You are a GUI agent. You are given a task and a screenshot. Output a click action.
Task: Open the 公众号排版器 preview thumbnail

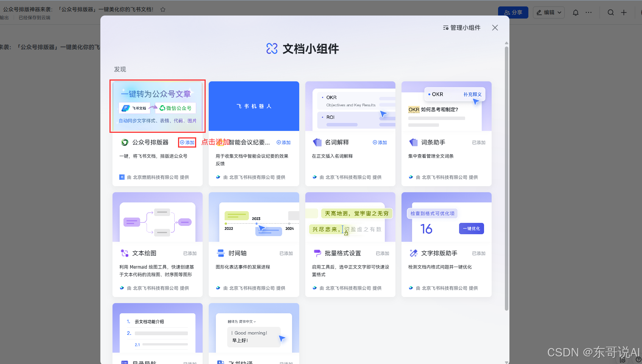tap(158, 106)
